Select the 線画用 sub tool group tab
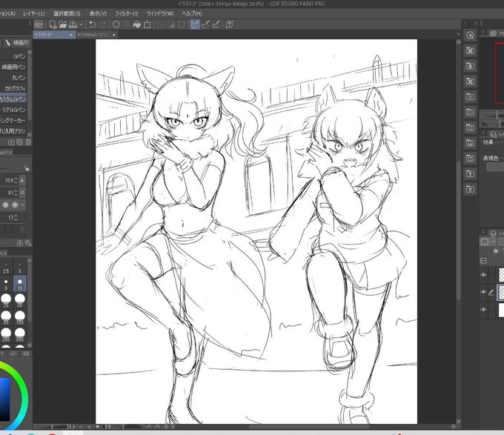504x435 pixels. click(x=17, y=42)
